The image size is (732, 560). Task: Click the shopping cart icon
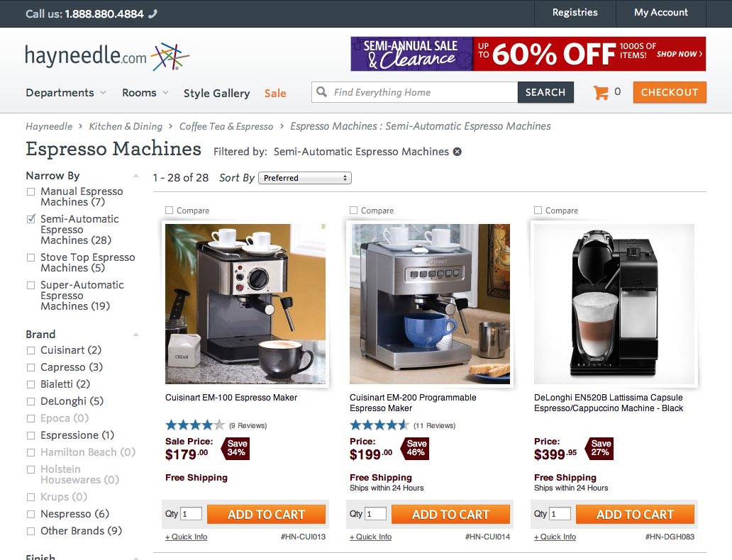[x=601, y=92]
